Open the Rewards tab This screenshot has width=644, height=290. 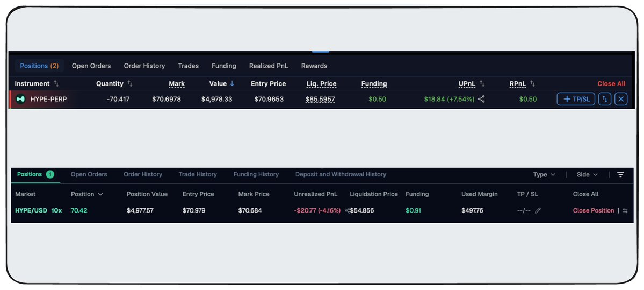314,66
